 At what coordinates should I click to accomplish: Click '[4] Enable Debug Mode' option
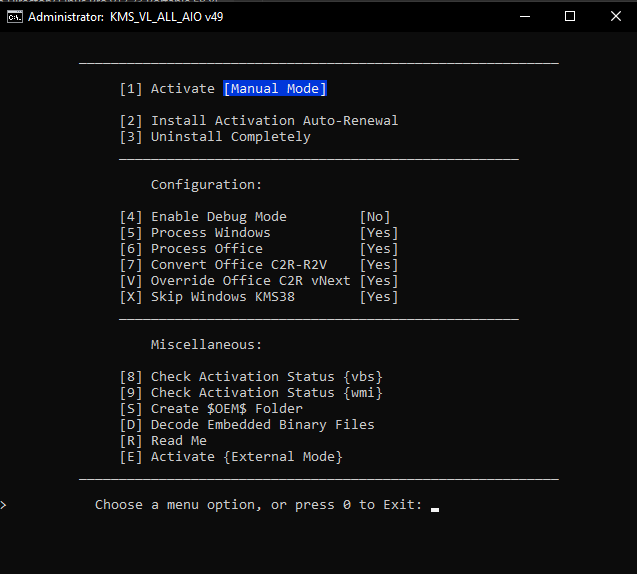203,217
